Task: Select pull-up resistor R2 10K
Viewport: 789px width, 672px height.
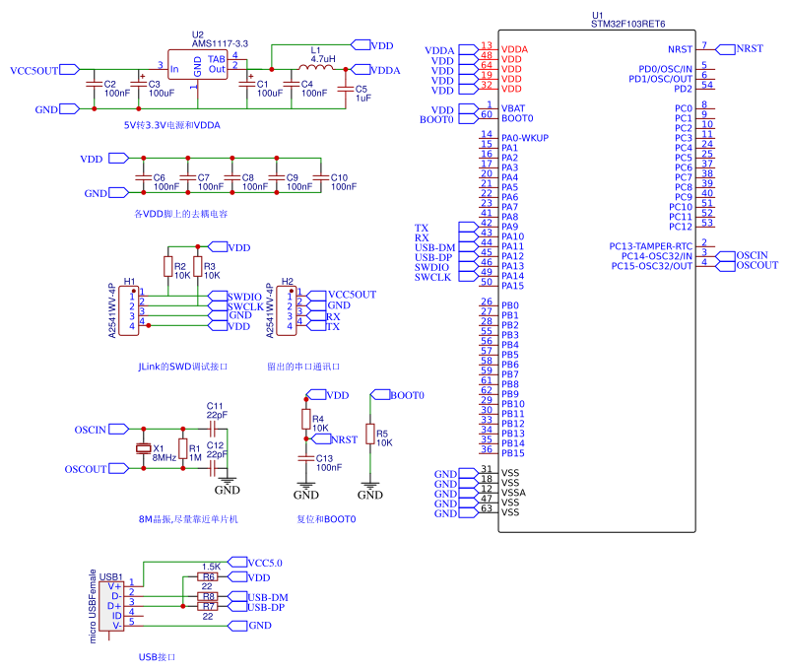Action: (168, 267)
